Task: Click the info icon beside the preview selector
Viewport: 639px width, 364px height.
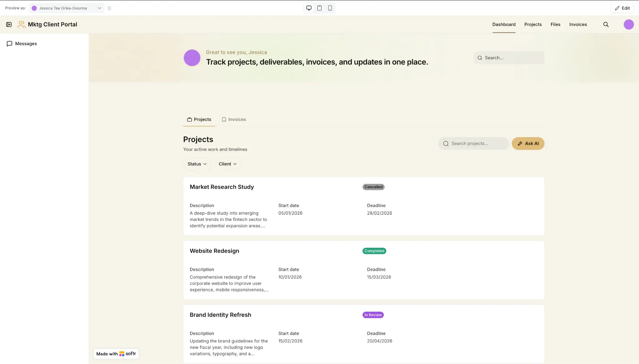Action: [x=109, y=8]
